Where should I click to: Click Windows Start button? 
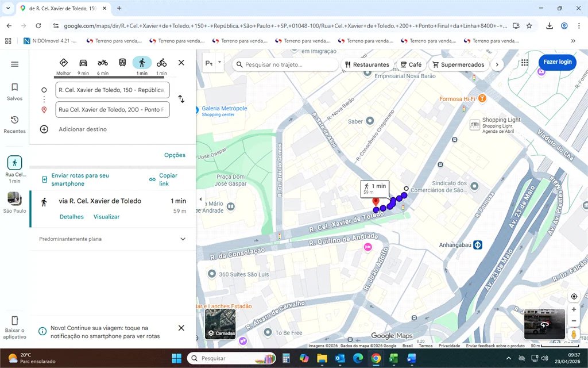[x=176, y=358]
